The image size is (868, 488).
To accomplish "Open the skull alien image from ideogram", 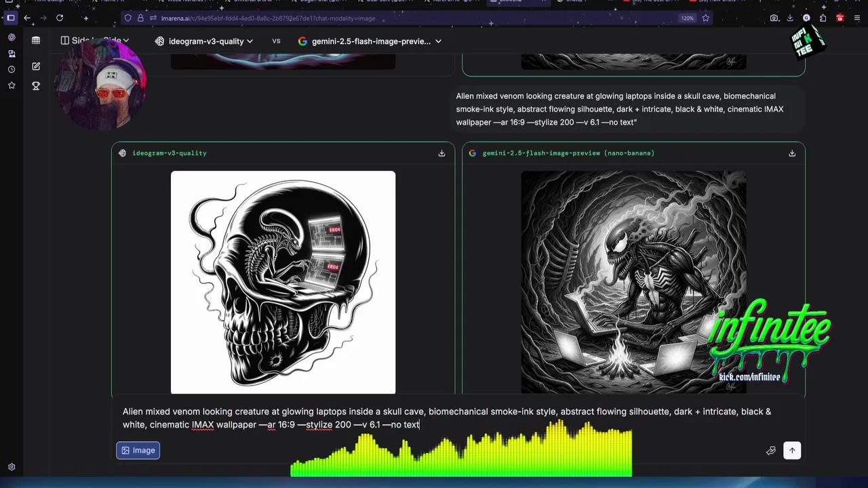I will (x=283, y=283).
